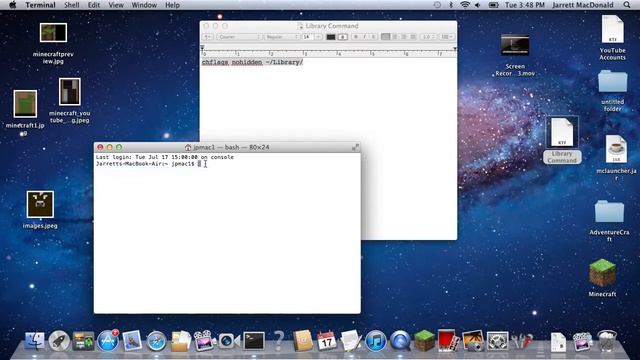
Task: Open the Regular typeface dropdown
Action: 282,37
